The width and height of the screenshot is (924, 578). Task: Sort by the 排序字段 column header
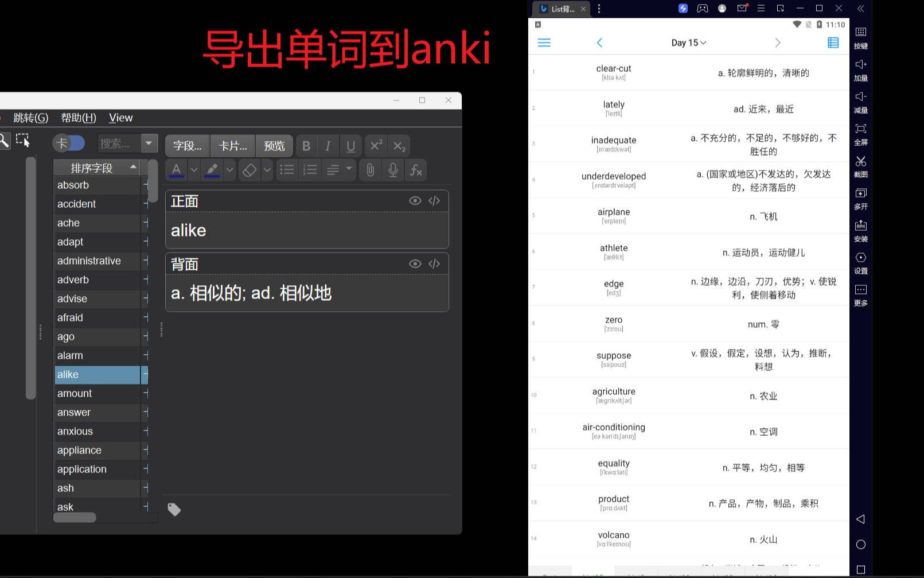coord(96,168)
